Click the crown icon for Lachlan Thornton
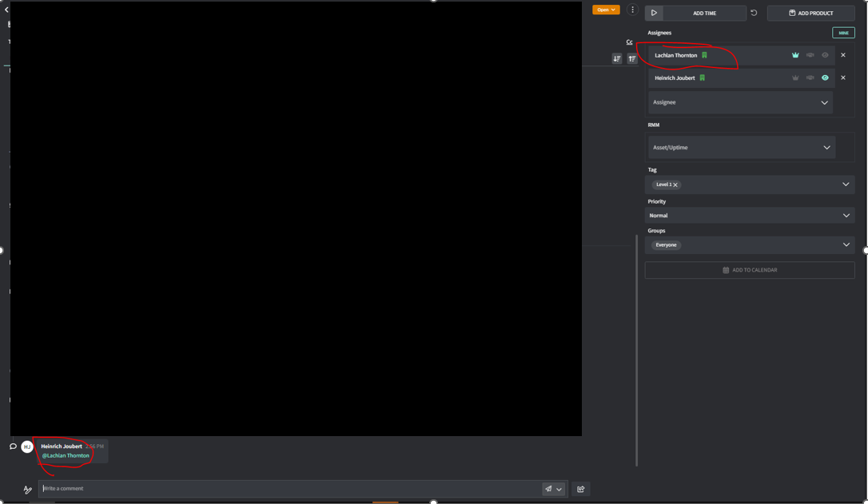The height and width of the screenshot is (504, 868). [795, 55]
